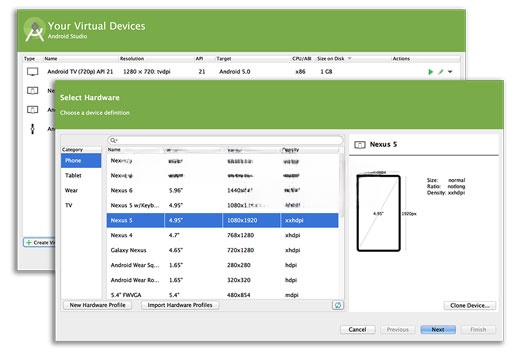Screen dimensions: 520x360
Task: Open the actions dropdown arrow for Android TV row
Action: coord(450,72)
